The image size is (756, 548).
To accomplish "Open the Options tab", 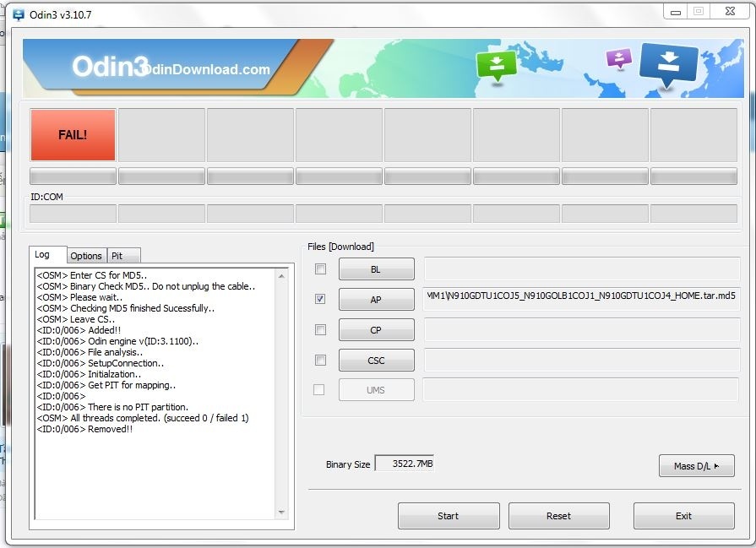I will pyautogui.click(x=86, y=256).
